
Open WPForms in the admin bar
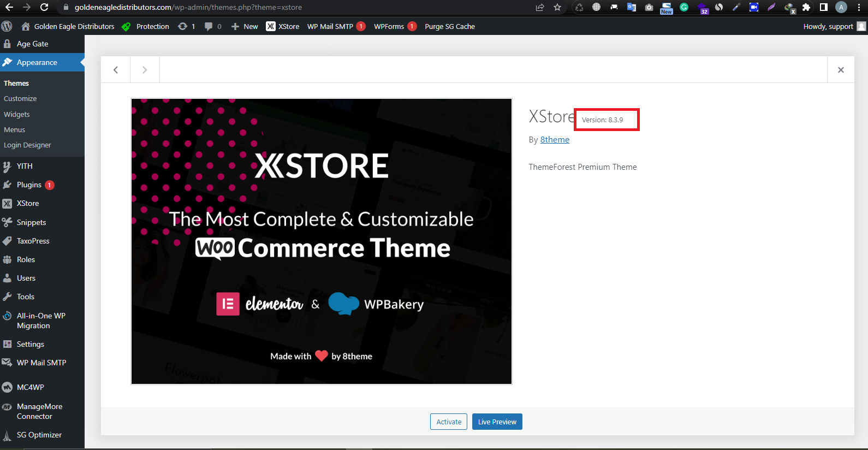pyautogui.click(x=395, y=26)
